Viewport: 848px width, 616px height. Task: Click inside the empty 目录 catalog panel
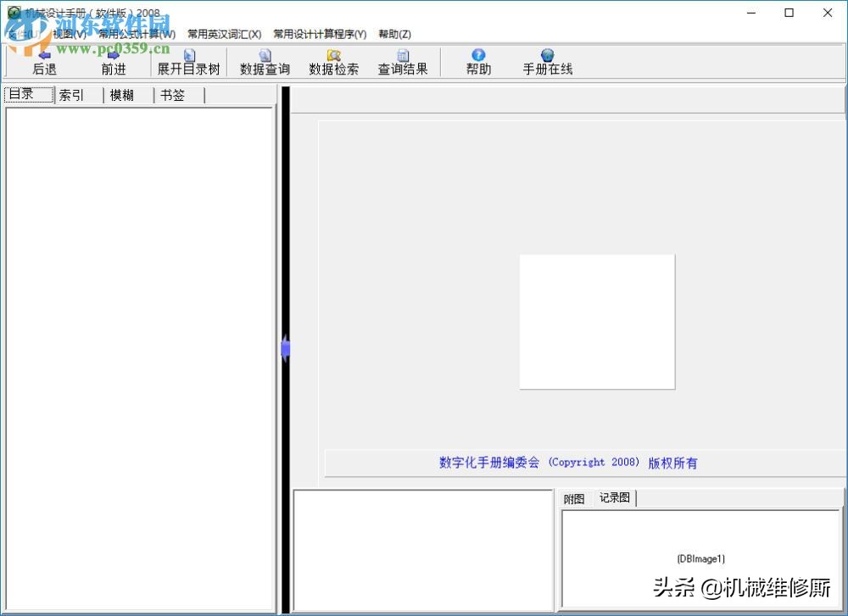[x=140, y=339]
